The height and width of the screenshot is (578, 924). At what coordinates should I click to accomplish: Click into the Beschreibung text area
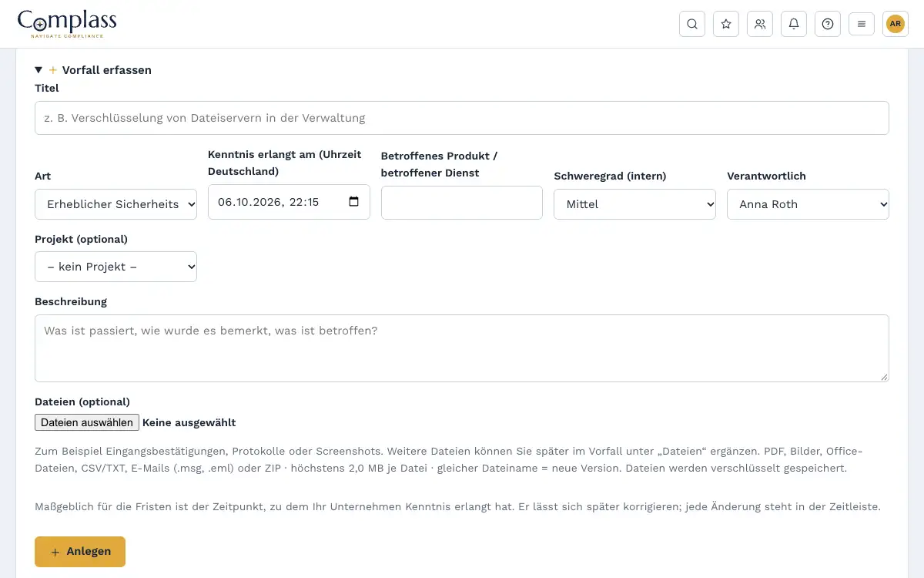(x=462, y=348)
